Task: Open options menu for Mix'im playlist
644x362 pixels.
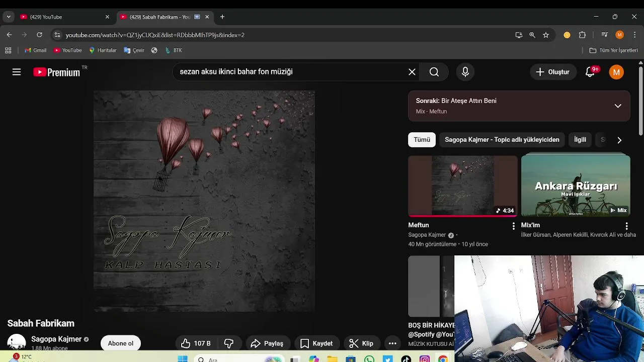Action: (626, 226)
